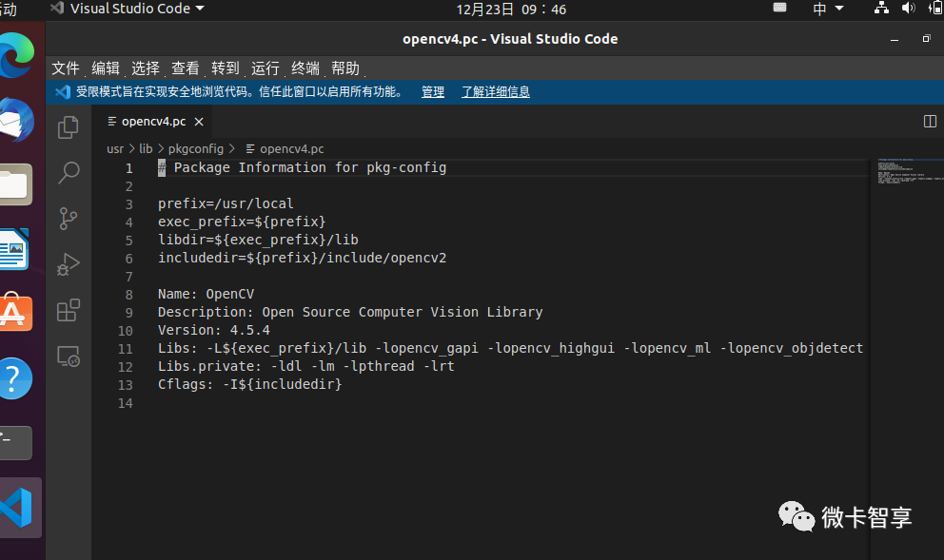Open the 转到 menu

[226, 68]
